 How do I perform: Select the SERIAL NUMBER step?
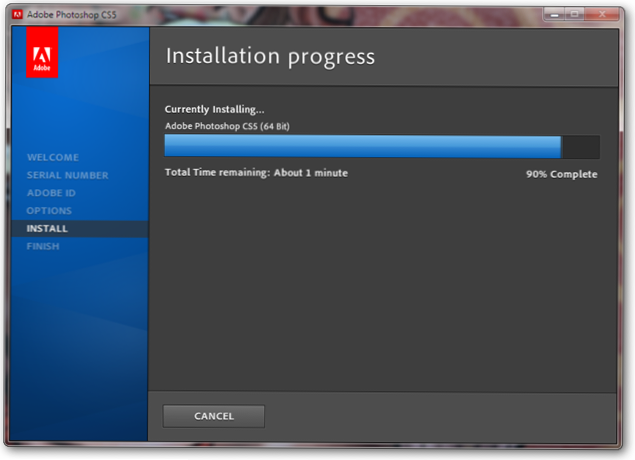tap(68, 175)
